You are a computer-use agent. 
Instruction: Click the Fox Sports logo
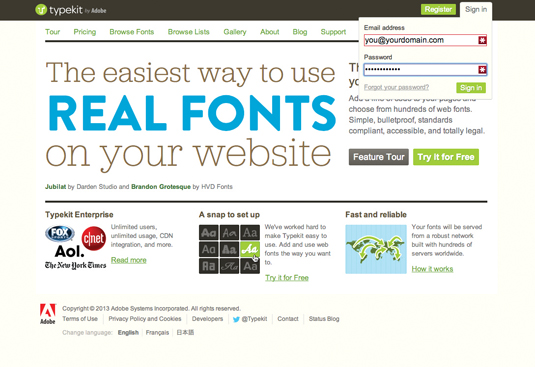tap(60, 233)
